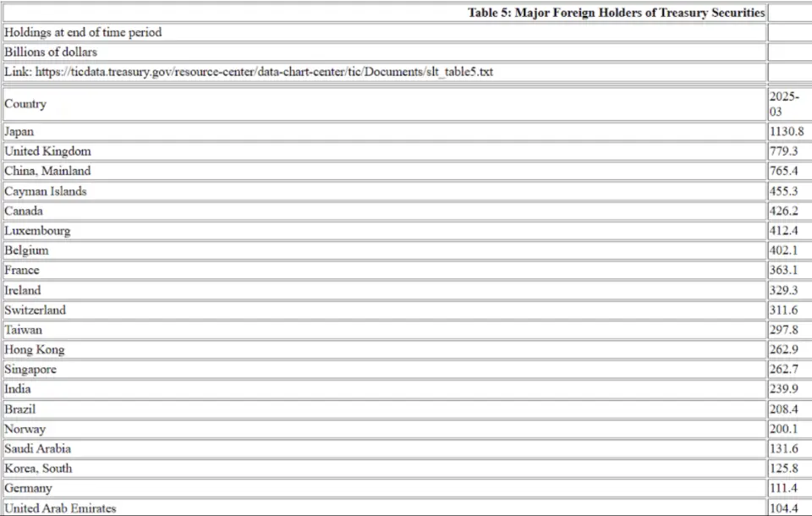The width and height of the screenshot is (812, 516).
Task: Select the 2025-03 column header
Action: pos(790,104)
